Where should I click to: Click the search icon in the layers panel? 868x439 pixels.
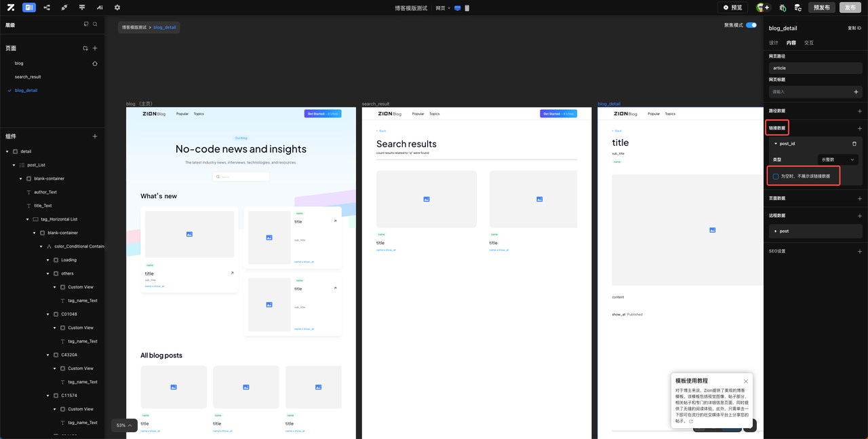point(95,24)
